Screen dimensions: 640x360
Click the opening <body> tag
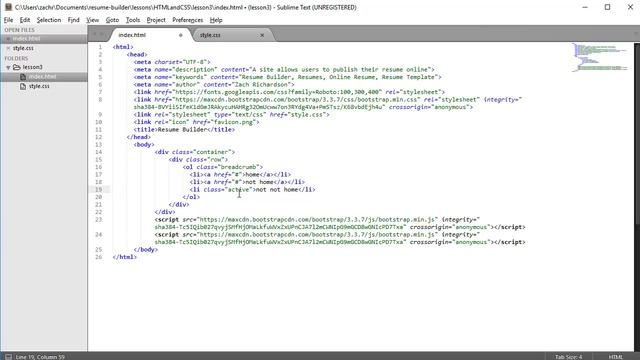pyautogui.click(x=144, y=144)
